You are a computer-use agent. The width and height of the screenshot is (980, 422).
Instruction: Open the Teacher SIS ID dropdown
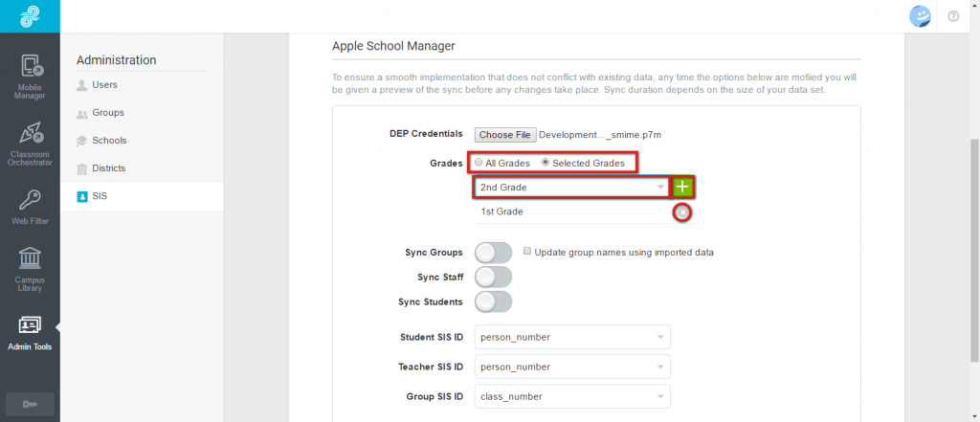click(x=572, y=367)
